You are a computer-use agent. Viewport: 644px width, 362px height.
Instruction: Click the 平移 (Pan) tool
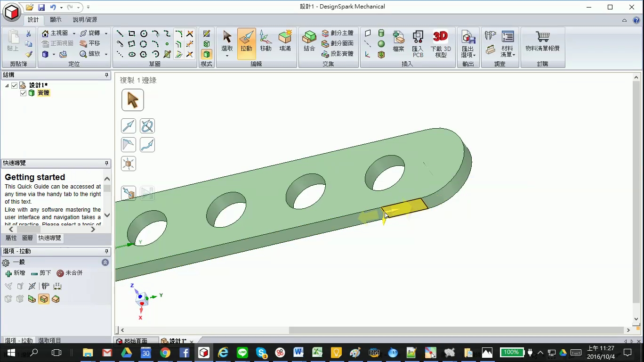[x=90, y=43]
